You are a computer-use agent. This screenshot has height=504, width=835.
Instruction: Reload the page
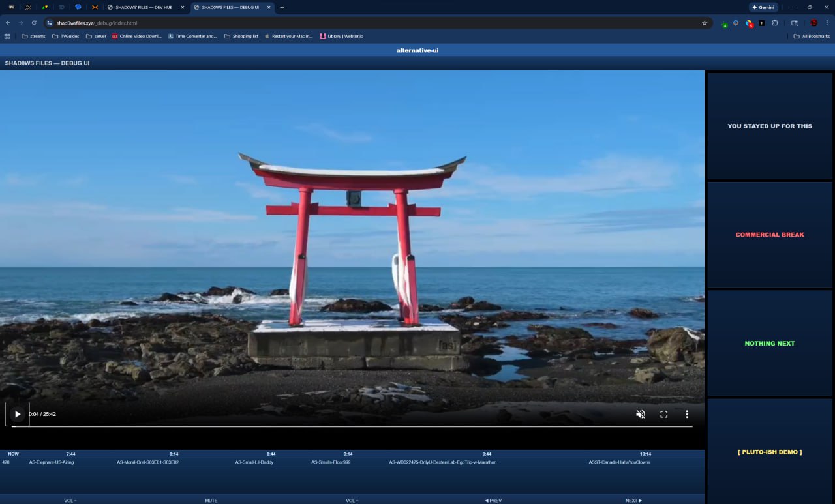(34, 23)
